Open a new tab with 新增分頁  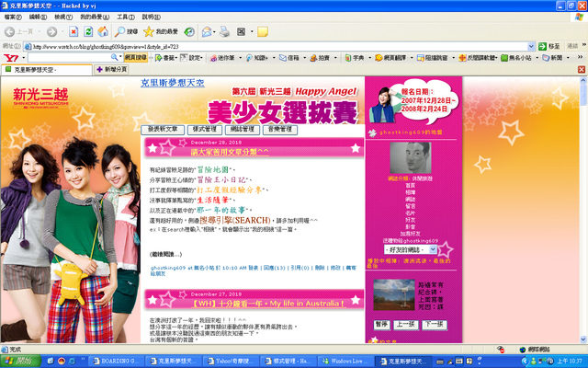[x=111, y=70]
